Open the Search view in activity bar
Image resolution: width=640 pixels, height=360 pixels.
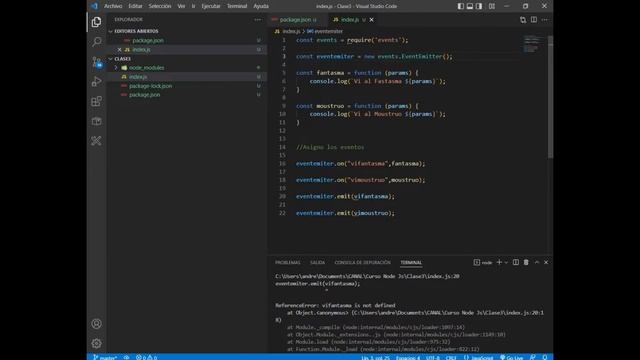click(96, 42)
